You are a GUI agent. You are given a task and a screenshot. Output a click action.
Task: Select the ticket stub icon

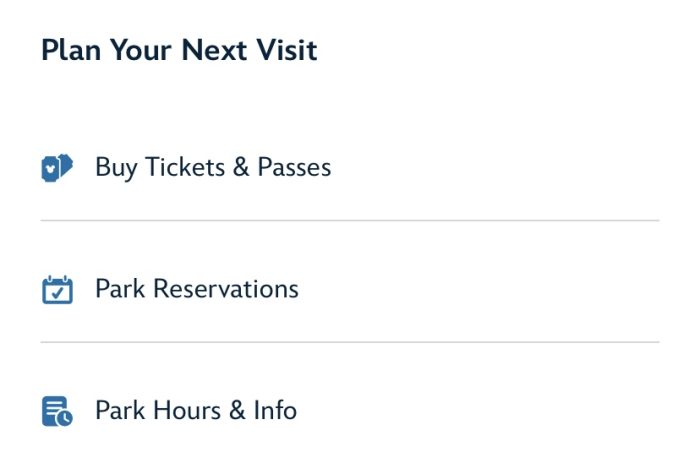tap(57, 168)
